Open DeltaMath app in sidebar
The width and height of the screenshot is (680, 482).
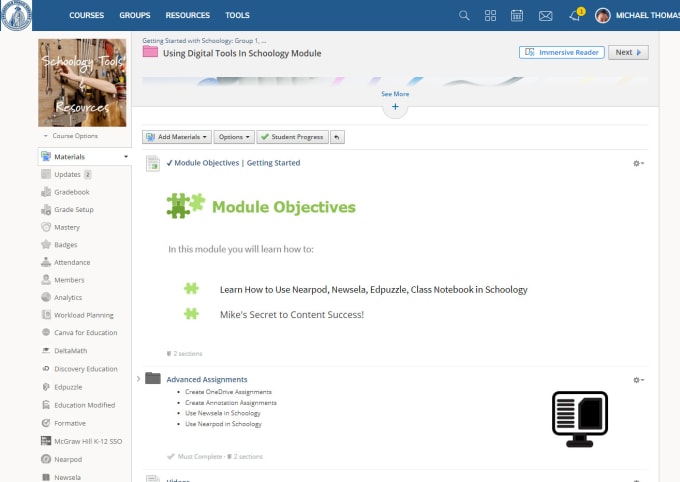[x=70, y=351]
